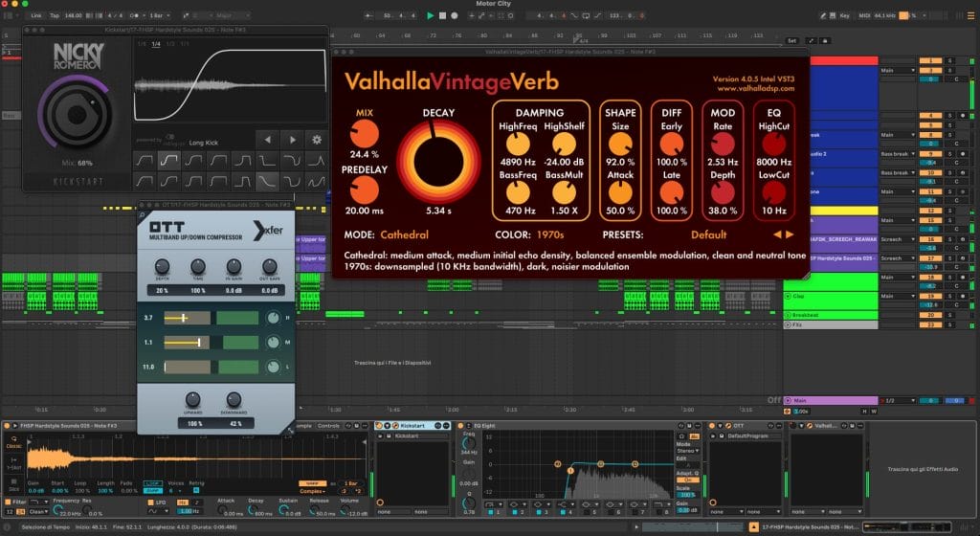Select the 1/4 rate tab in Kickstart
980x536 pixels.
pyautogui.click(x=156, y=44)
